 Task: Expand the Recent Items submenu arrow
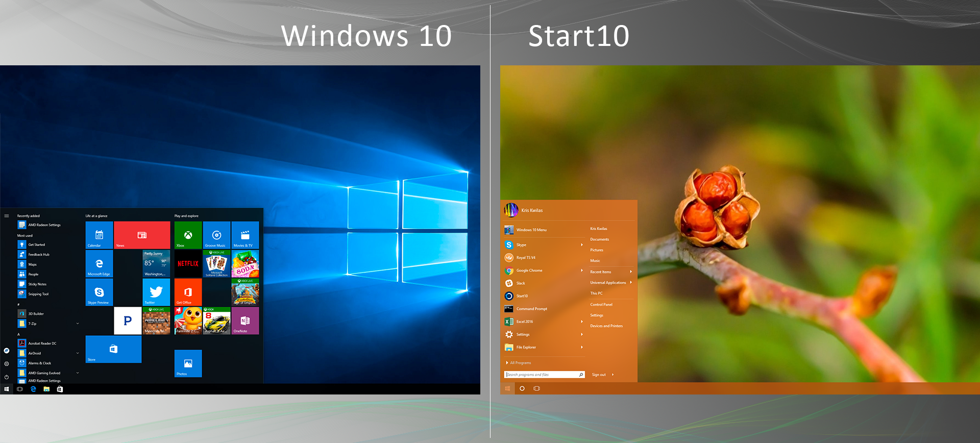coord(631,272)
